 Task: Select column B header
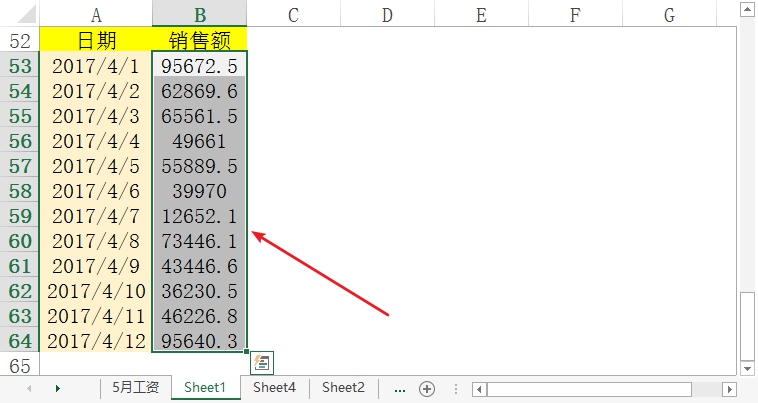click(x=200, y=14)
